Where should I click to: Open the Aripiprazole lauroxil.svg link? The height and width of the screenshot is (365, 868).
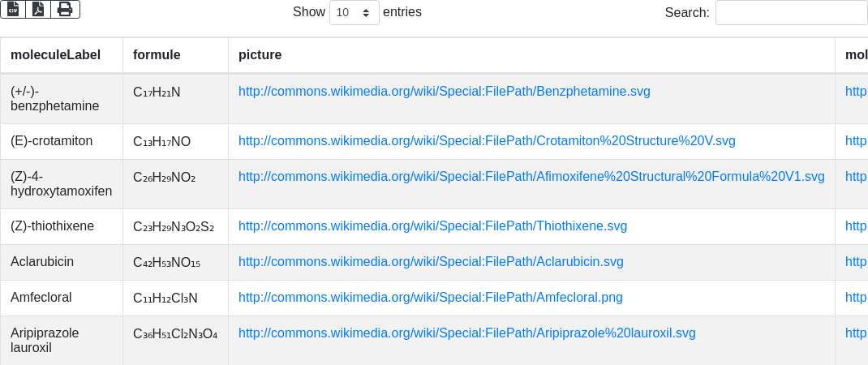(466, 333)
